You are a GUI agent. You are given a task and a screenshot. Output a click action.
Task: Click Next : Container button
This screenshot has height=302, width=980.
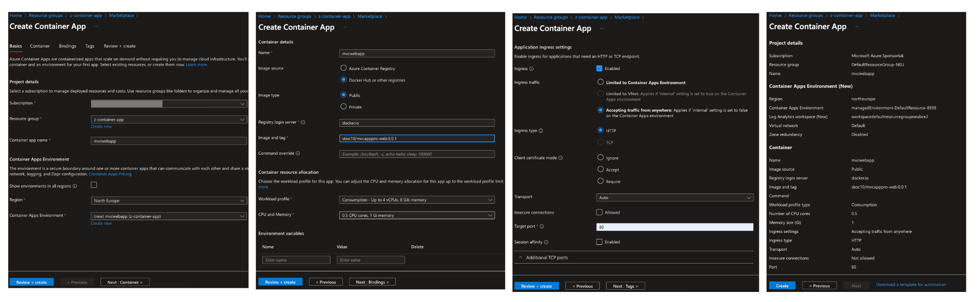(125, 282)
